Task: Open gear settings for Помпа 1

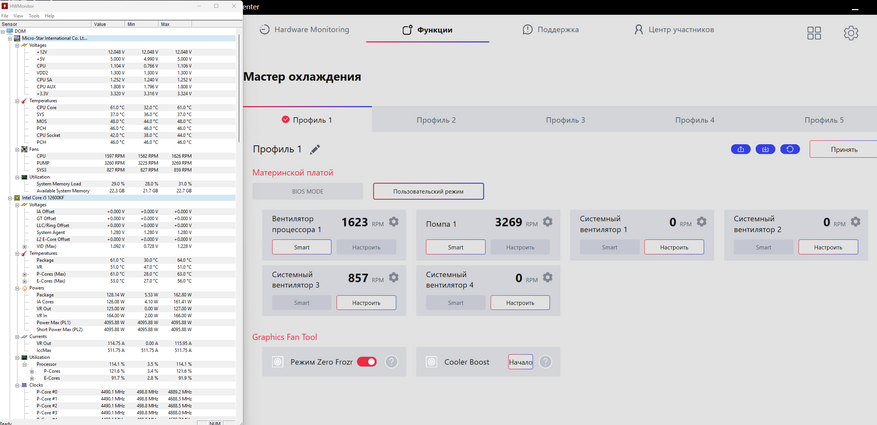Action: (548, 222)
